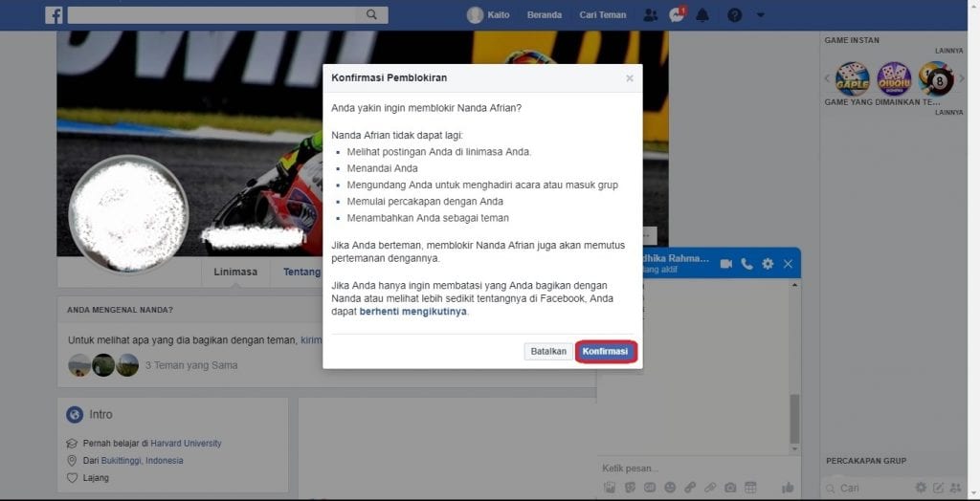Click the calendar plan icon in the chat

coord(750,488)
